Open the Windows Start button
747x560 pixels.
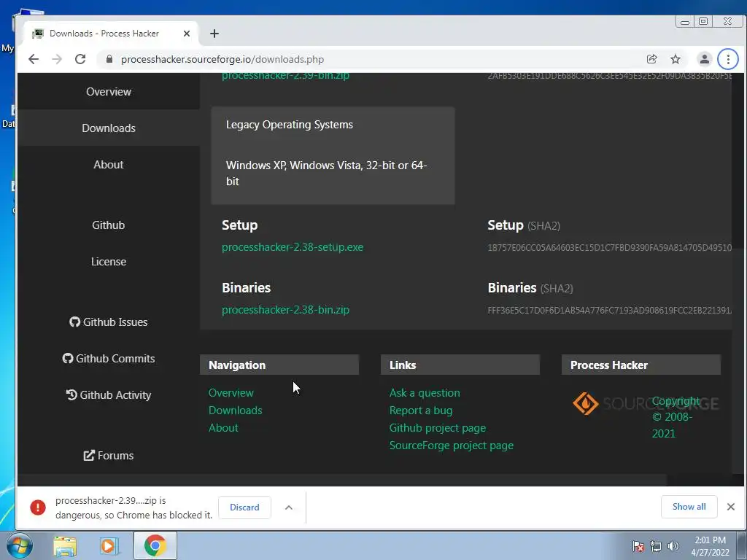[20, 545]
